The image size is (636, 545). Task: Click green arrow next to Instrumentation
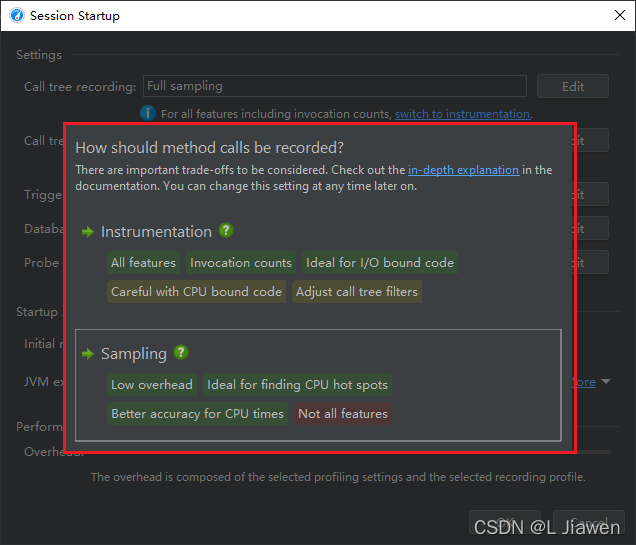click(x=88, y=232)
